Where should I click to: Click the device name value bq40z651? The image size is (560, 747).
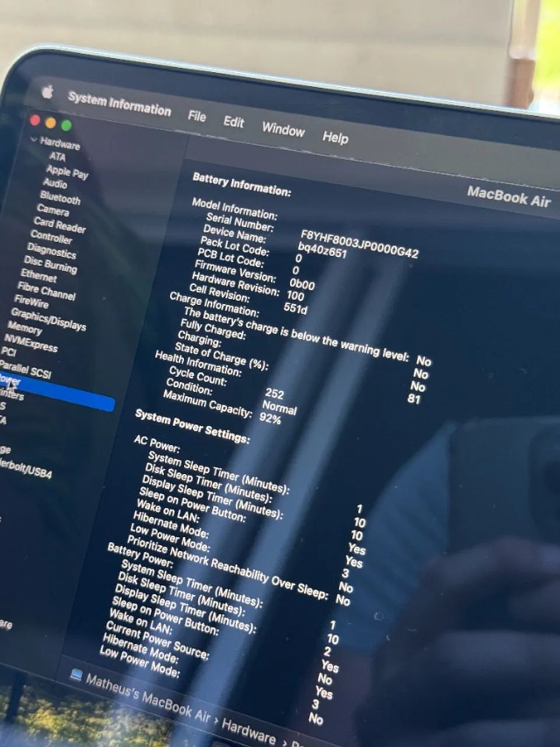322,250
